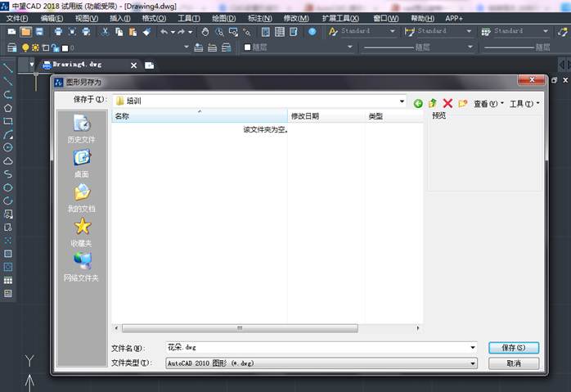Screen dimensions: 571x392
Task: Open the 工具(T) menu in save dialog
Action: [524, 104]
